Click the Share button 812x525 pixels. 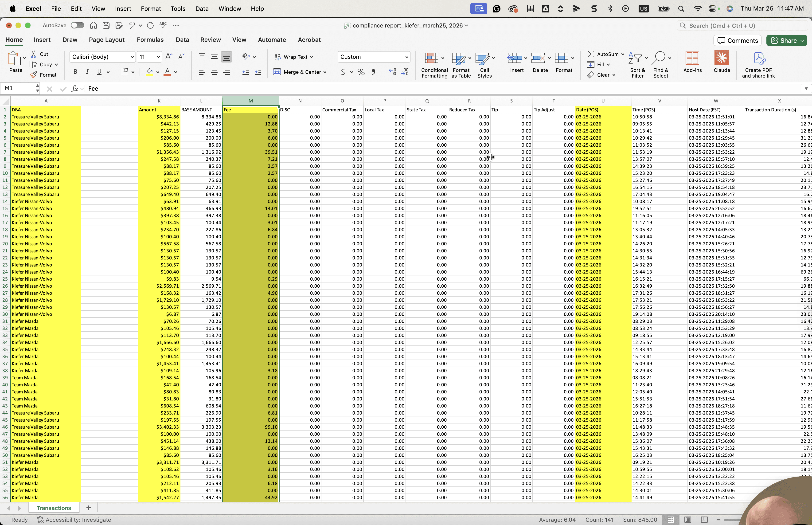786,41
